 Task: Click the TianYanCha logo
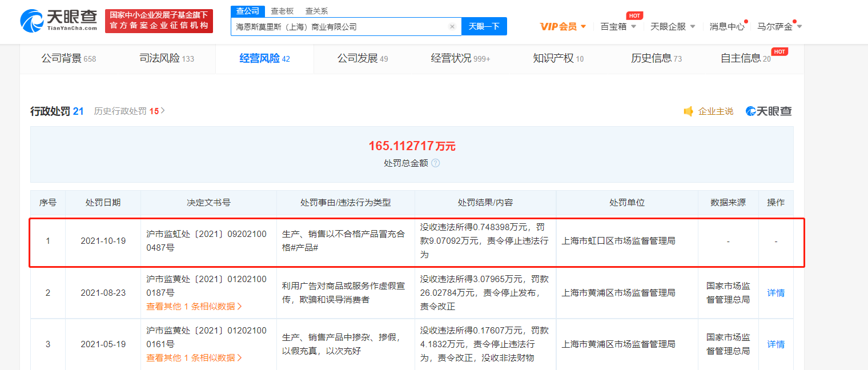[58, 21]
